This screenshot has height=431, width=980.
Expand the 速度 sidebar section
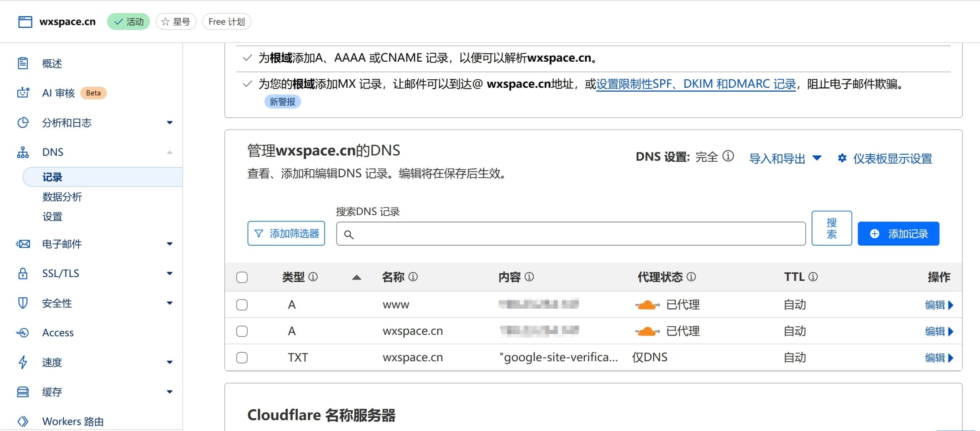[x=170, y=362]
